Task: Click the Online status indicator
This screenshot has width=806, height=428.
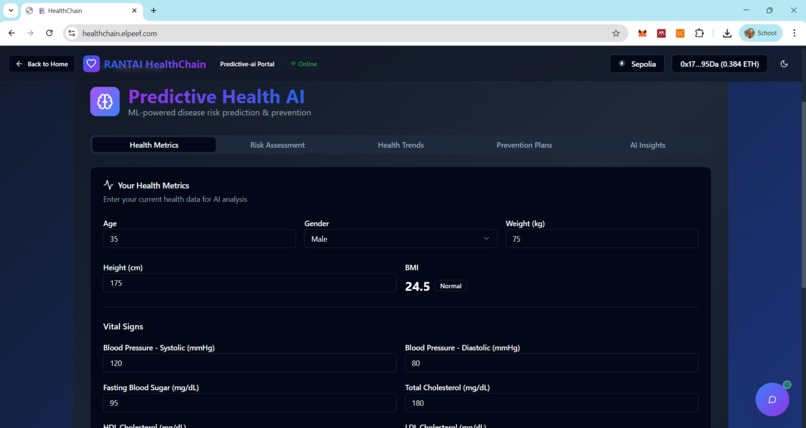Action: pyautogui.click(x=303, y=64)
